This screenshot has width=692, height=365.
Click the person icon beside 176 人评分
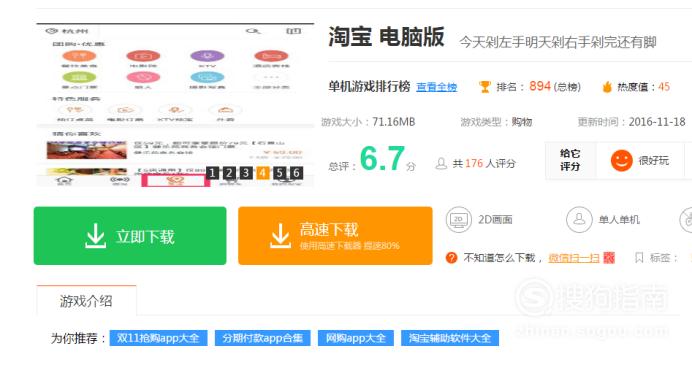pos(441,164)
